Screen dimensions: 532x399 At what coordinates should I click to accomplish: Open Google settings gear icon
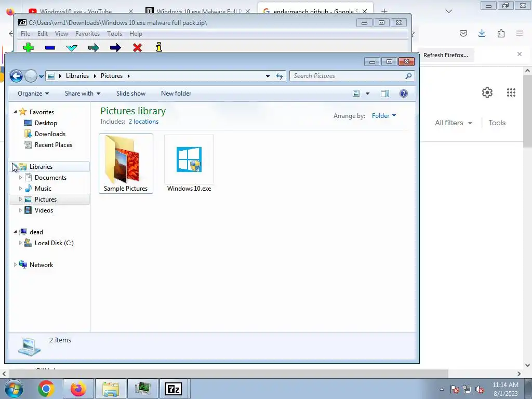coord(487,92)
